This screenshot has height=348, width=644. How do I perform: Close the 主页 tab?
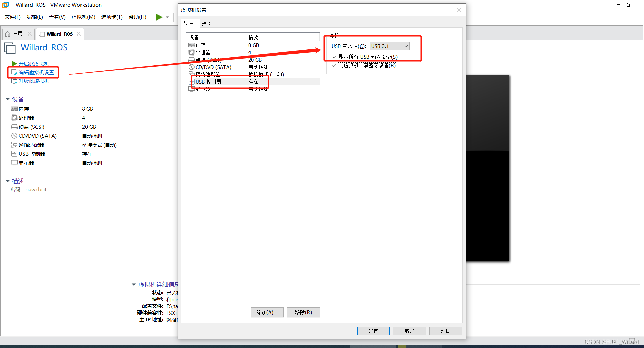pos(30,34)
